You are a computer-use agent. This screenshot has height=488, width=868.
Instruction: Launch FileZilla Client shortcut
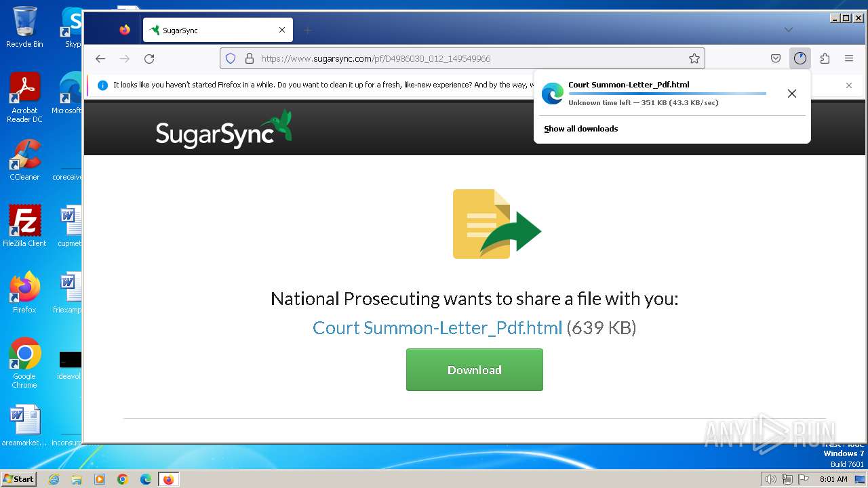coord(24,226)
